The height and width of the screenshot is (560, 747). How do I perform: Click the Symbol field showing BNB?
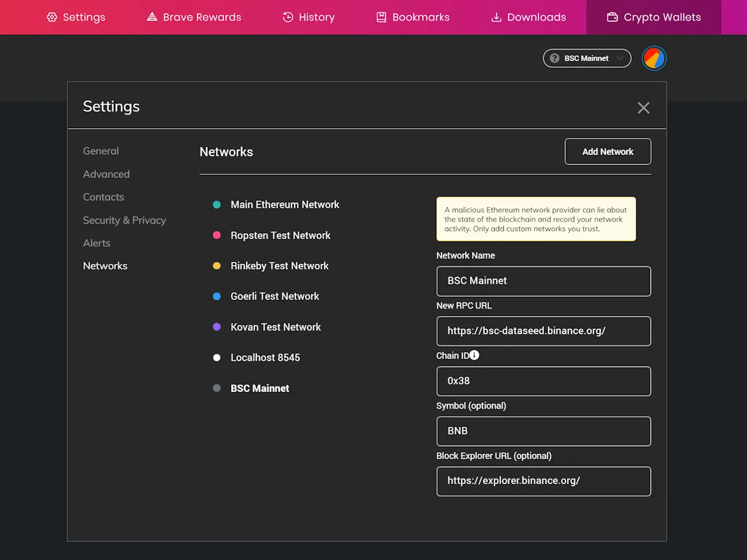[x=543, y=431]
